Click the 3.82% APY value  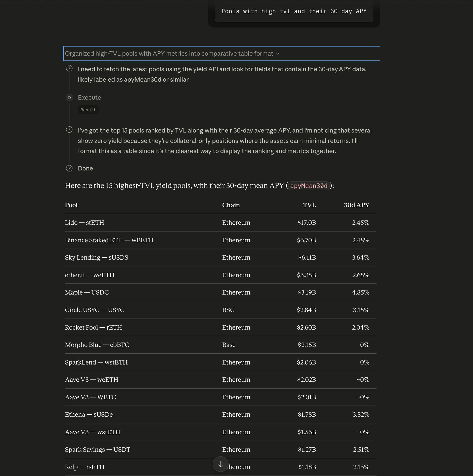pos(361,414)
